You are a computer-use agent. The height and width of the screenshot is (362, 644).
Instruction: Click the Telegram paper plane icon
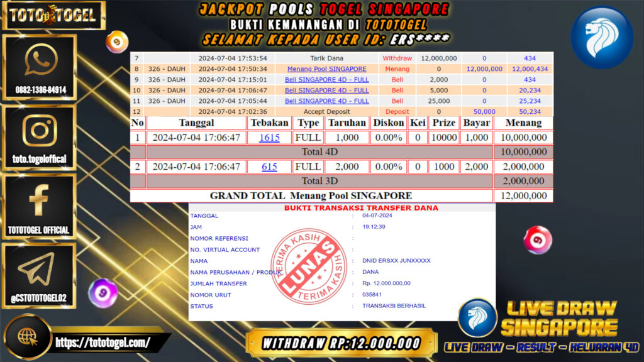36,269
